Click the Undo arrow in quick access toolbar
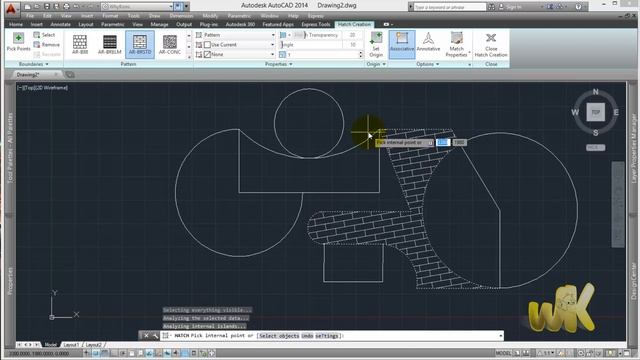This screenshot has width=640, height=360. tap(76, 7)
